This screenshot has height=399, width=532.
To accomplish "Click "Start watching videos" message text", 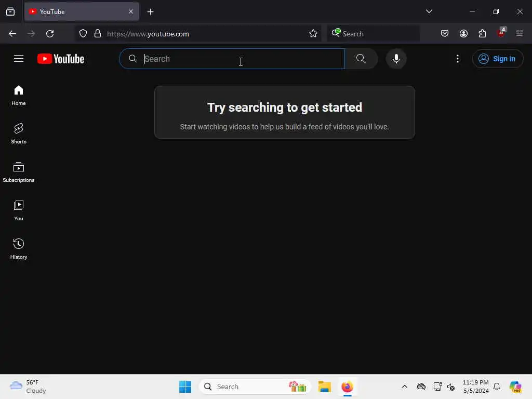I will point(284,127).
